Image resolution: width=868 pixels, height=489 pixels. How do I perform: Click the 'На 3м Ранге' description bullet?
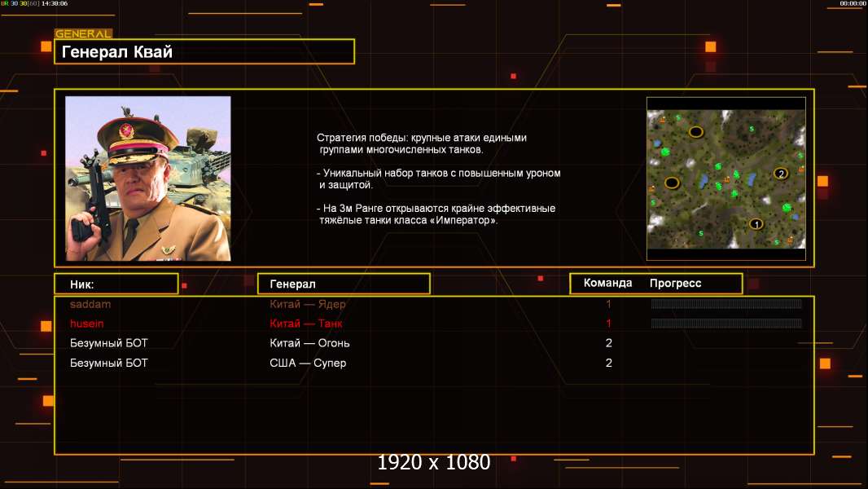[x=436, y=214]
